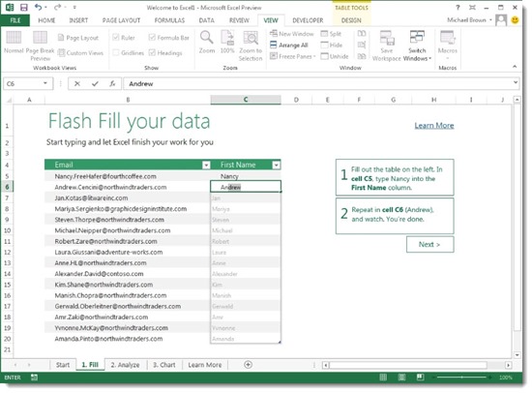Image resolution: width=532 pixels, height=393 pixels.
Task: Click Page Break Preview icon in status bar
Action: [x=420, y=378]
